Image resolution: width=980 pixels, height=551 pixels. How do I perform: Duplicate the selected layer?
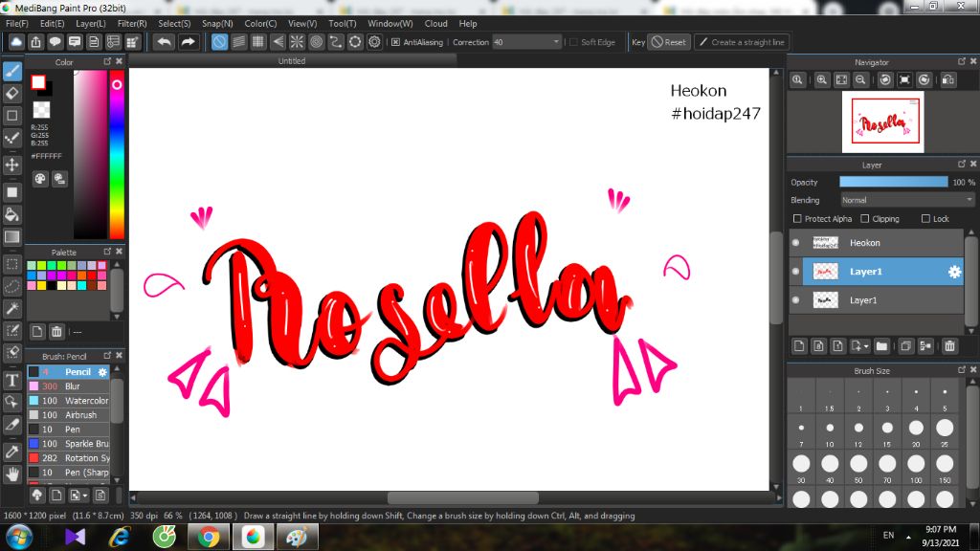coord(905,346)
